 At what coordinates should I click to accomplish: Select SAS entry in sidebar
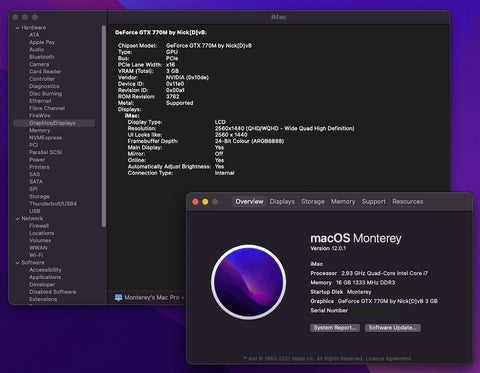point(34,174)
